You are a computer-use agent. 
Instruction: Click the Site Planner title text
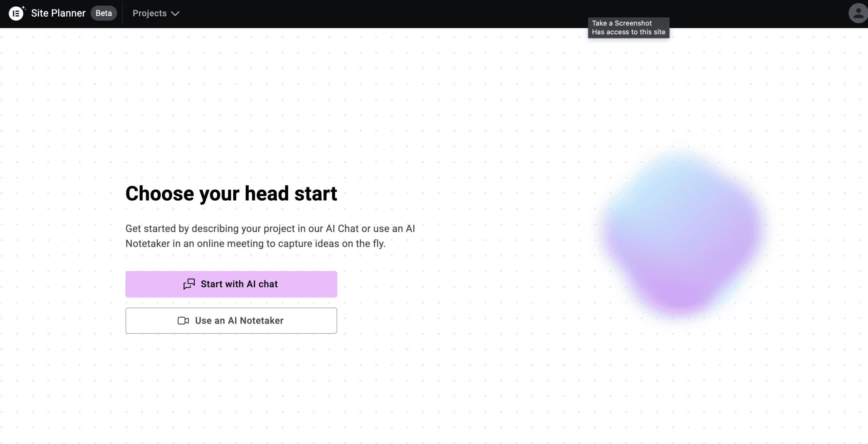tap(58, 13)
